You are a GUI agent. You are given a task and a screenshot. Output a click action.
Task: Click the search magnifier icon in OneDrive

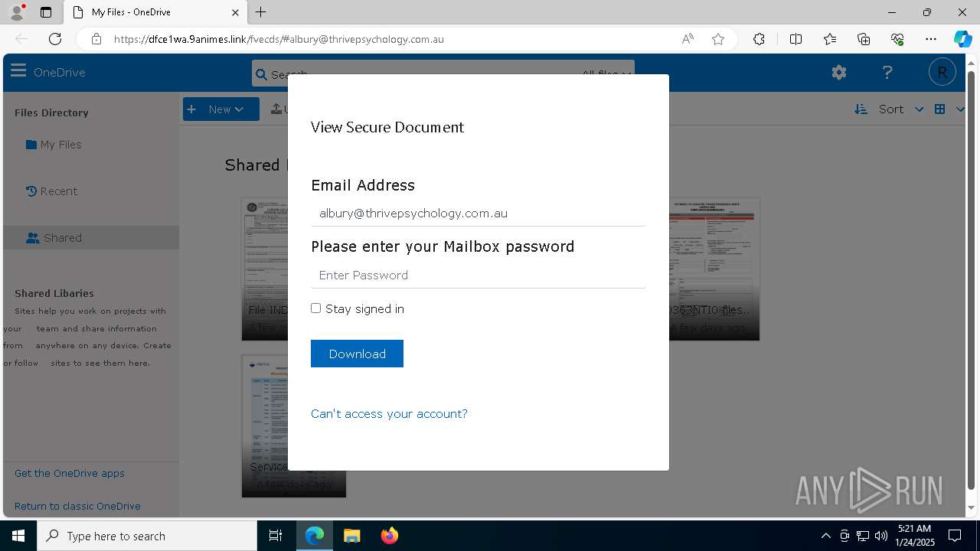[261, 75]
